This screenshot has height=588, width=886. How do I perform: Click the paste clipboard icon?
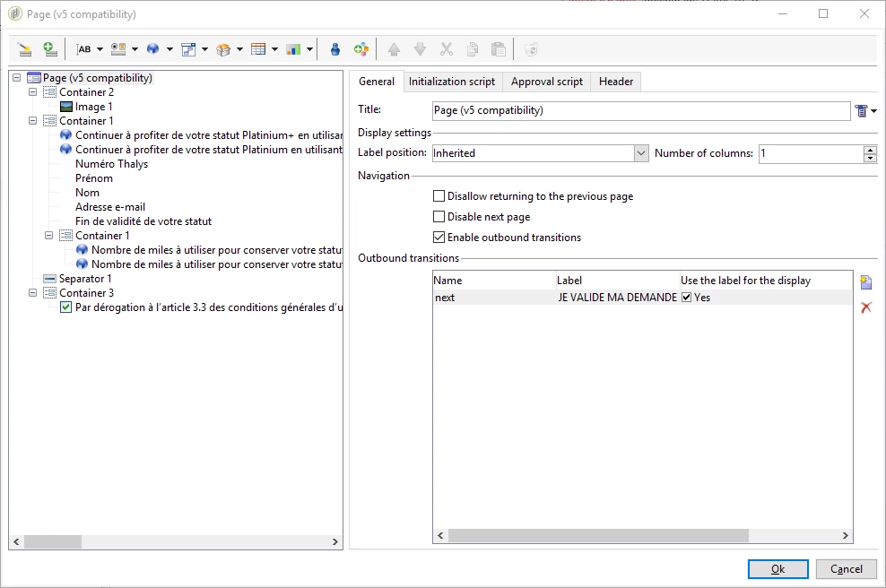[x=499, y=49]
